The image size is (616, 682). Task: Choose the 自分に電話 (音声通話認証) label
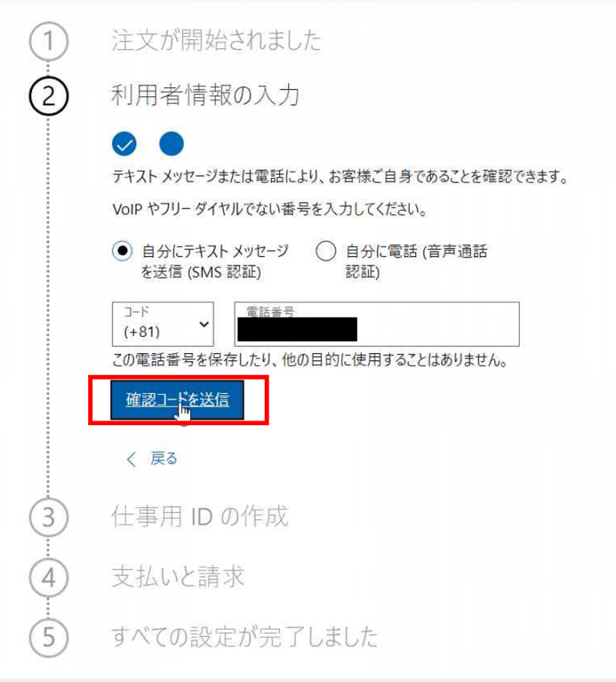pyautogui.click(x=416, y=262)
